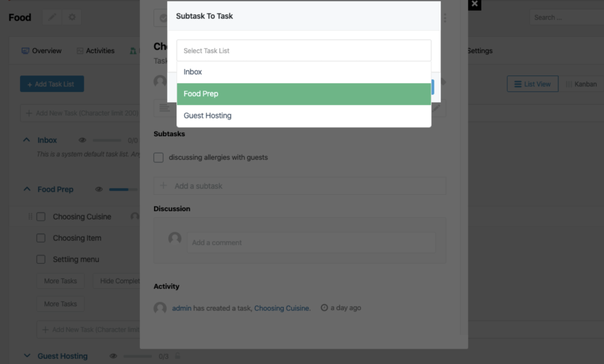The height and width of the screenshot is (364, 604).
Task: Switch to the Activities tab
Action: 96,51
